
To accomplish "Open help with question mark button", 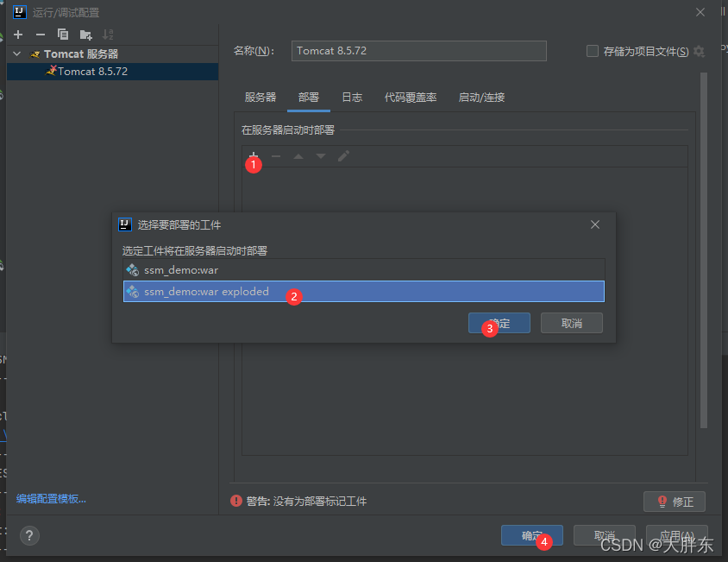I will point(29,535).
